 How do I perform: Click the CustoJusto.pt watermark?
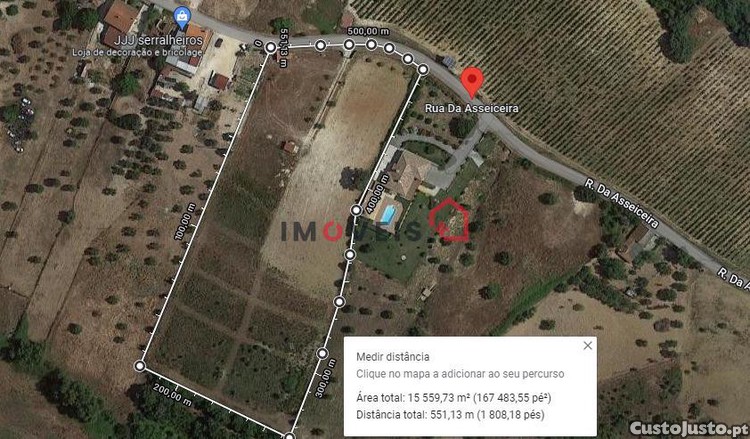(688, 428)
